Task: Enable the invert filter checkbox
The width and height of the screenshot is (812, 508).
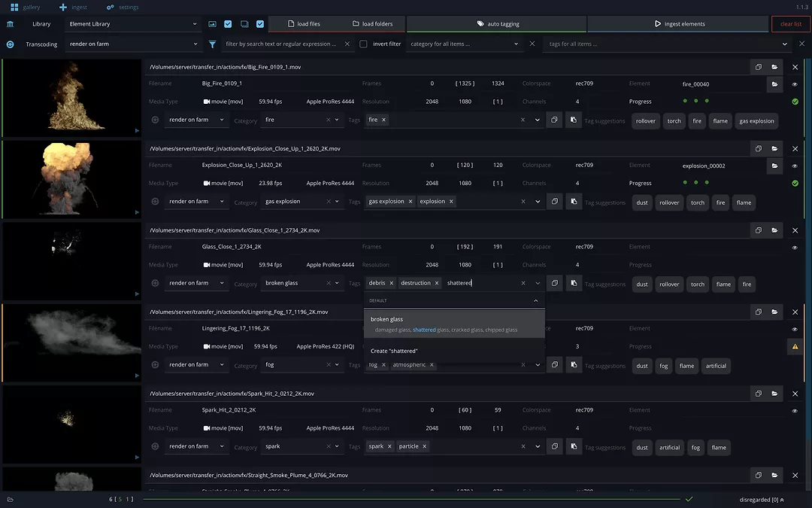Action: [x=364, y=44]
